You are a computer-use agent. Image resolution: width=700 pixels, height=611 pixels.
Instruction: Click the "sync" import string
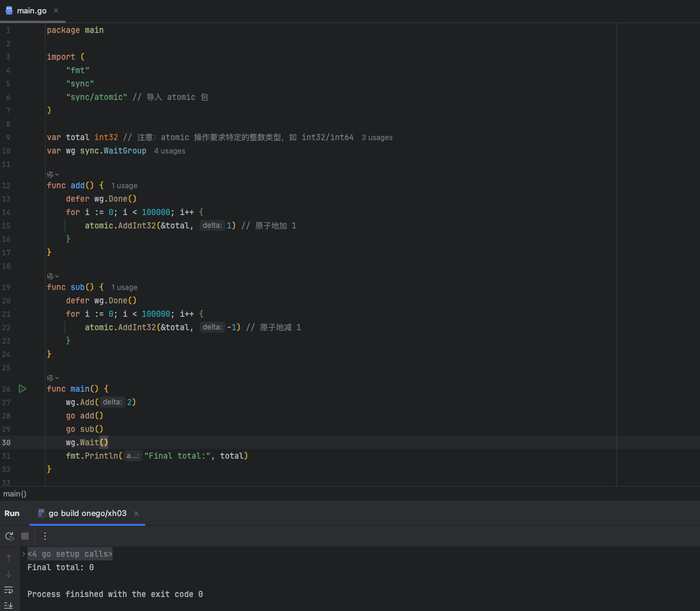click(x=80, y=83)
